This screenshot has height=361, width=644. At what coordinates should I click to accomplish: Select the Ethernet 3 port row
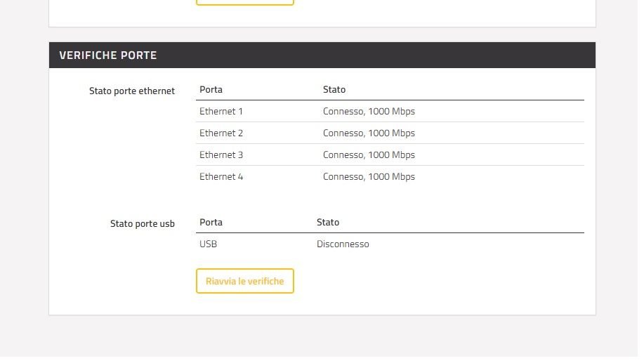pyautogui.click(x=390, y=155)
